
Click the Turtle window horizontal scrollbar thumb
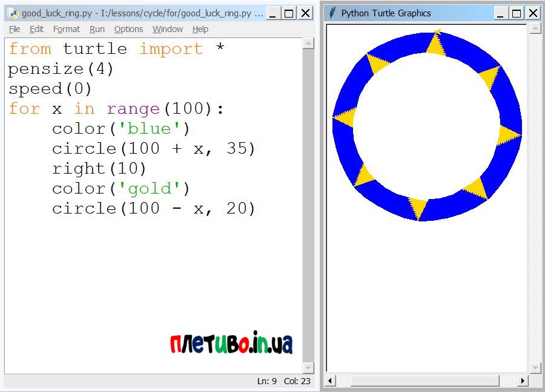424,381
